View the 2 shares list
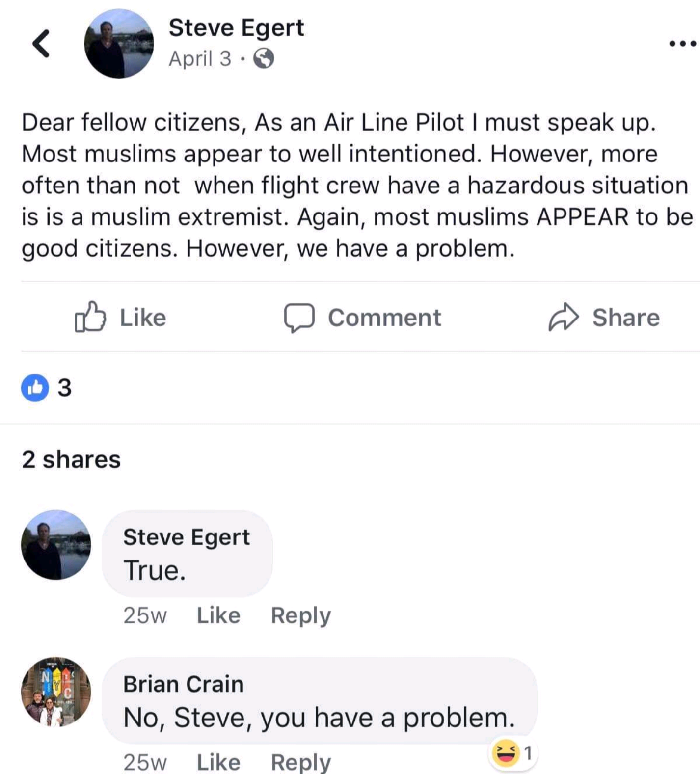This screenshot has height=774, width=700. pyautogui.click(x=71, y=459)
